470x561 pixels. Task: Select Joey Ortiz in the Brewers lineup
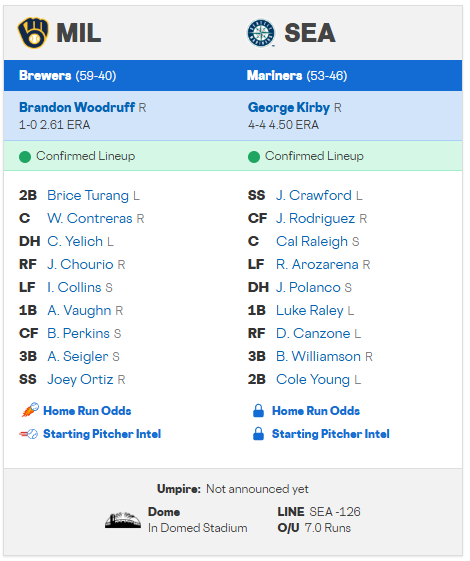pos(80,380)
